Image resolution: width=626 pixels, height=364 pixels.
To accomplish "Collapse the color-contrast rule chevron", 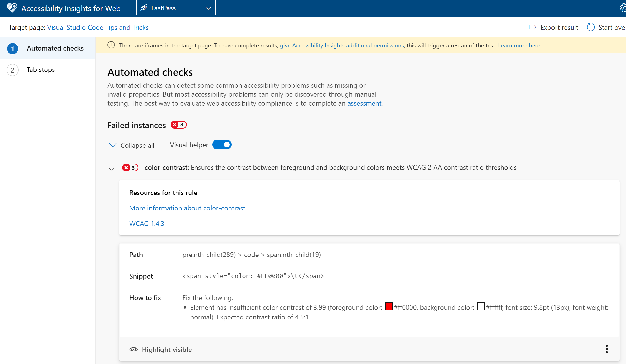I will [x=111, y=169].
